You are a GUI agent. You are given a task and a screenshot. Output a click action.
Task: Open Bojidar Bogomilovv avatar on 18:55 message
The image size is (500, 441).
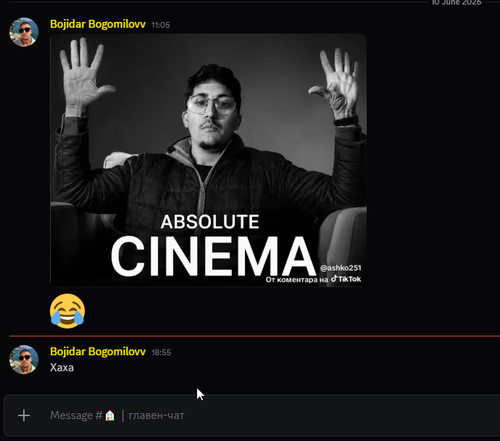24,360
